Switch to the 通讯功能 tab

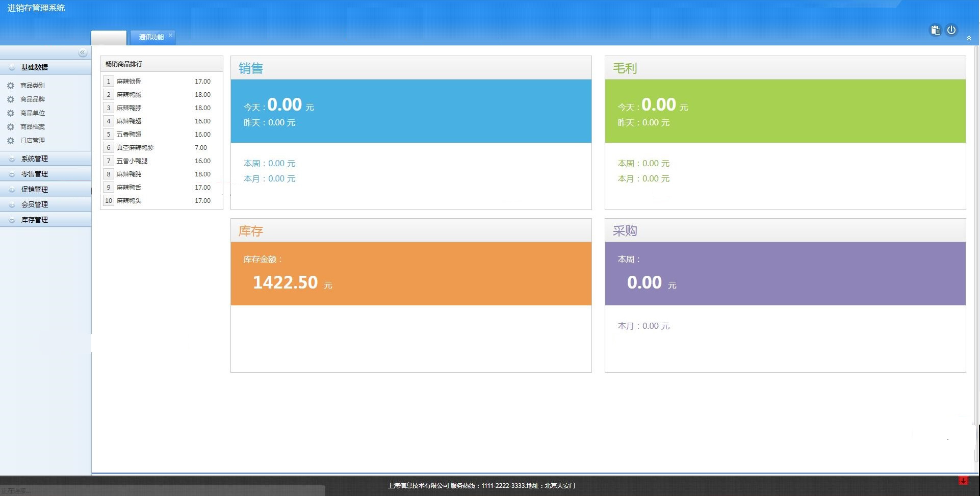tap(151, 37)
